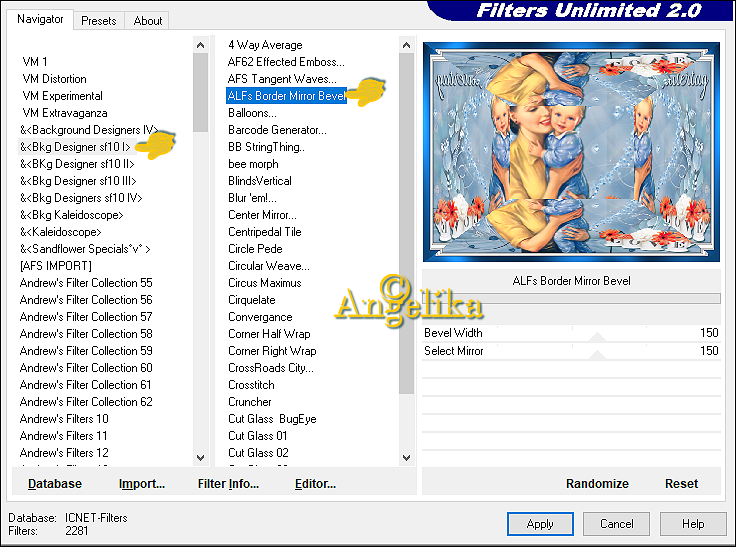
Task: Select Cut Glass BugEye filter
Action: (x=272, y=419)
